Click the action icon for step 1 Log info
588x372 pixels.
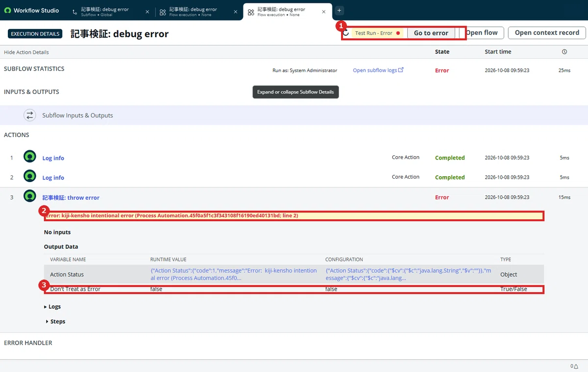click(30, 157)
